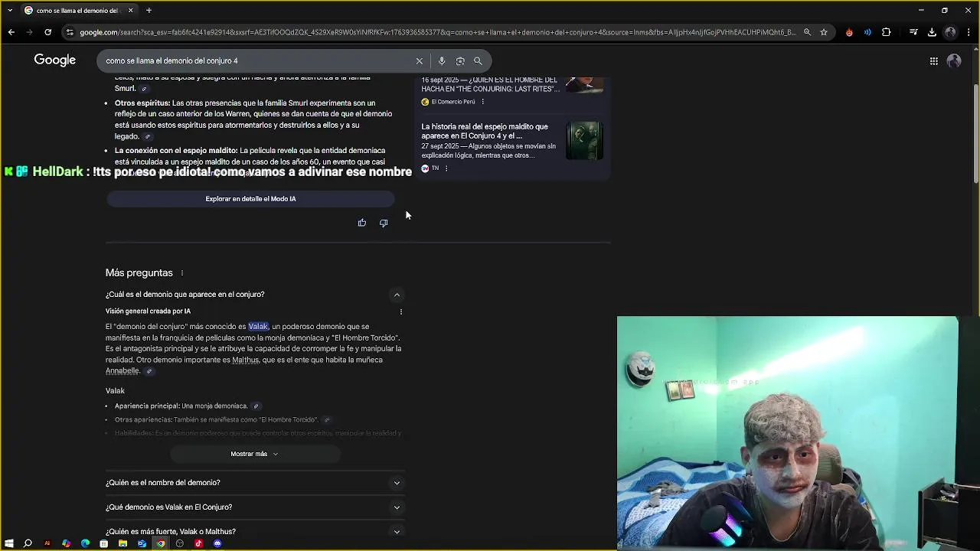The width and height of the screenshot is (980, 551).
Task: Submit the search with the magnifier icon
Action: [478, 60]
